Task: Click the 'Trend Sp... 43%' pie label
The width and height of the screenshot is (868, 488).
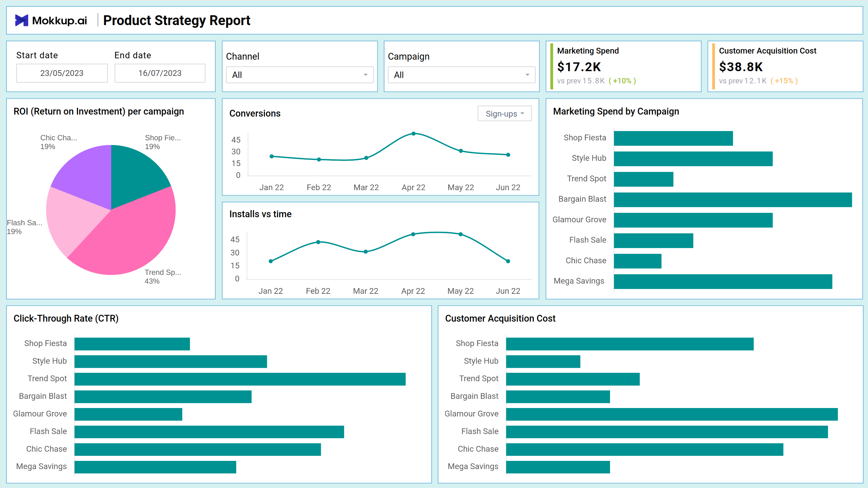Action: click(163, 277)
